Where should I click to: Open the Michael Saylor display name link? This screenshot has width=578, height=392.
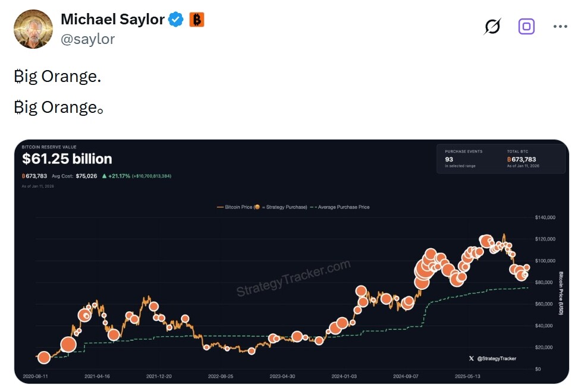coord(112,20)
